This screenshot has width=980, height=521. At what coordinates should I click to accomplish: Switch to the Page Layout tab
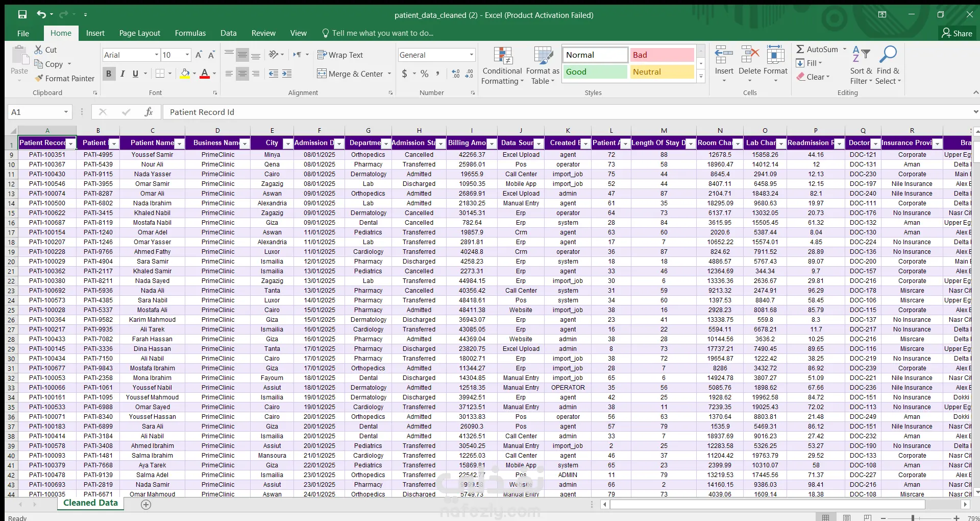pos(139,33)
